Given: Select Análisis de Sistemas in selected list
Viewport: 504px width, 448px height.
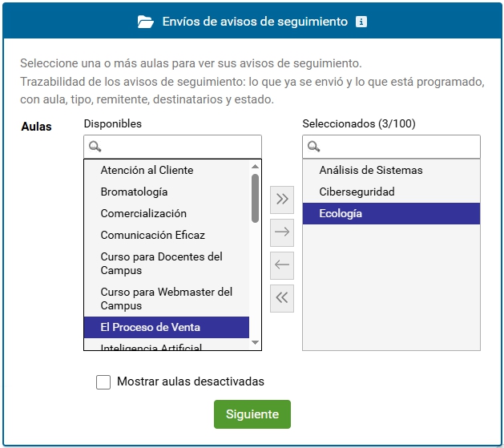Looking at the screenshot, I should coord(391,171).
